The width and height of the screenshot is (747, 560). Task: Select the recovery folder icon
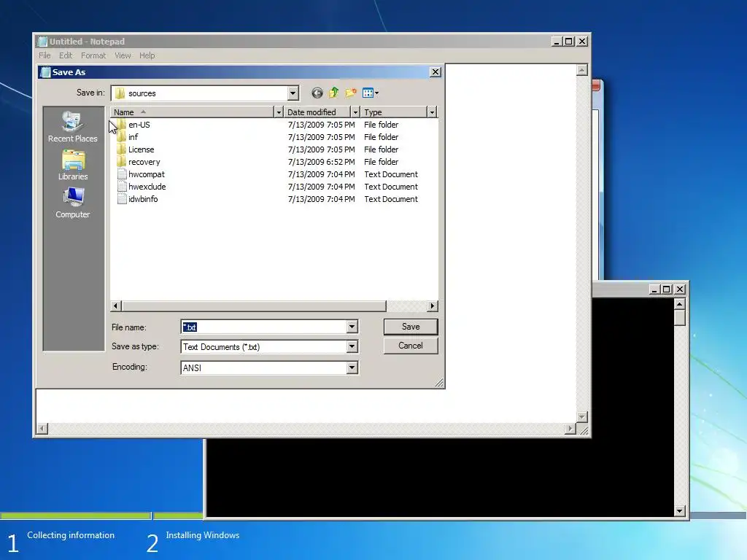point(122,162)
